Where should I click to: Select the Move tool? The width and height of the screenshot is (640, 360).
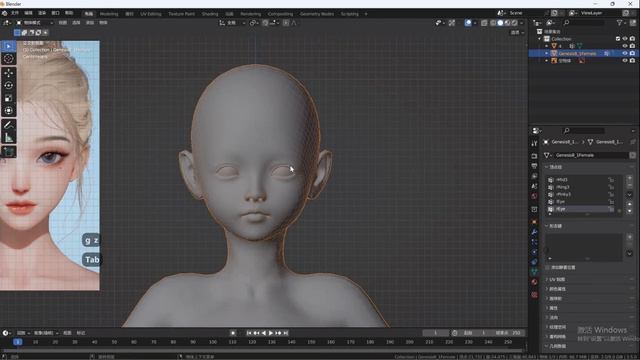point(9,73)
